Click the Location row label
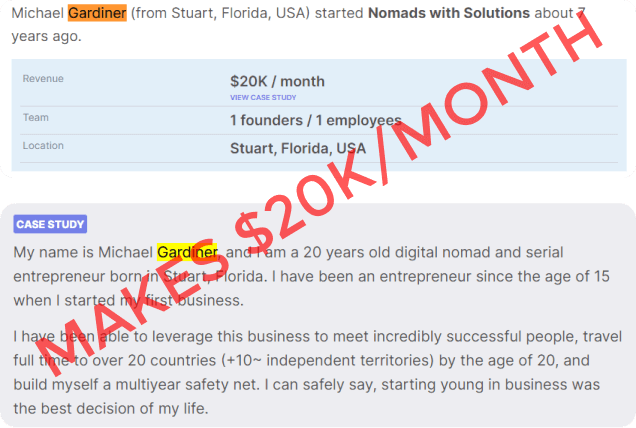Viewport: 636px width, 428px height. [43, 146]
